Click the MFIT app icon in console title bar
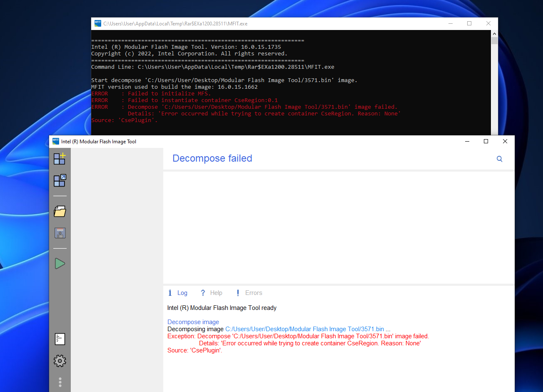Image resolution: width=543 pixels, height=392 pixels. tap(98, 23)
